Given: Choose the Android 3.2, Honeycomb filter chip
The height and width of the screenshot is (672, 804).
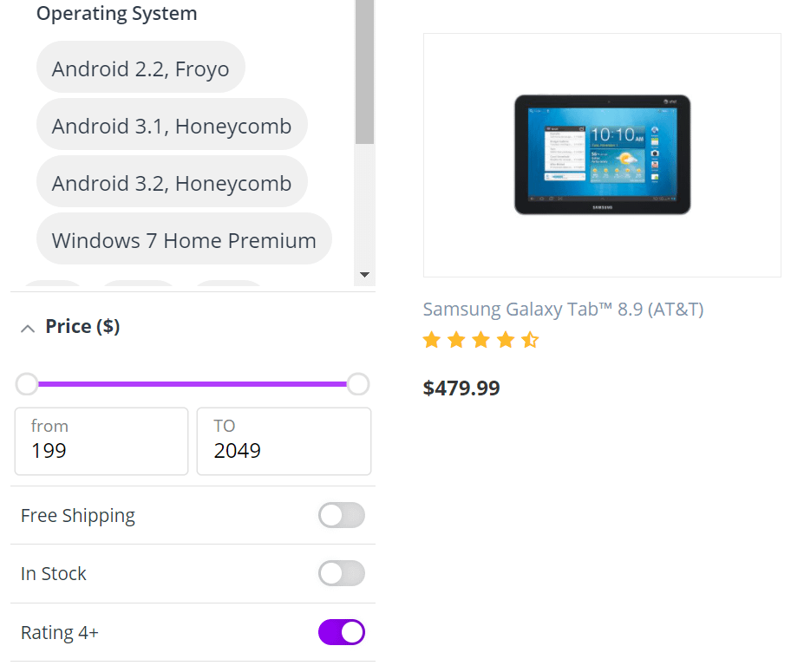Looking at the screenshot, I should point(172,182).
